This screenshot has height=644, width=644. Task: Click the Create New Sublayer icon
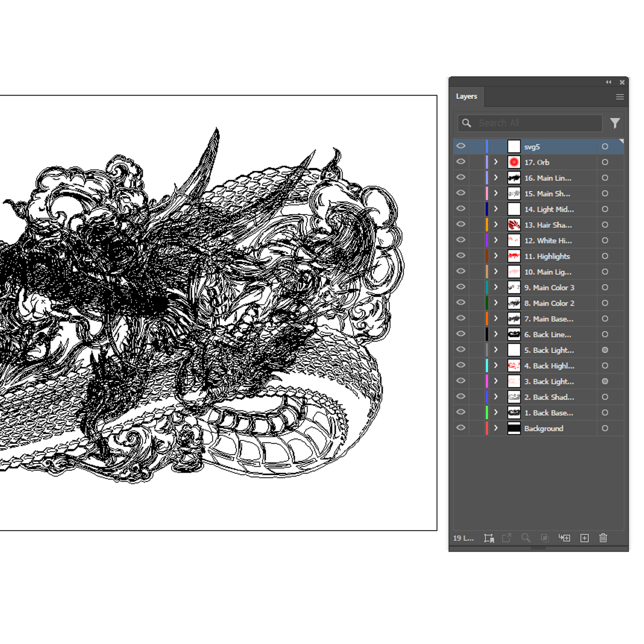pos(565,538)
